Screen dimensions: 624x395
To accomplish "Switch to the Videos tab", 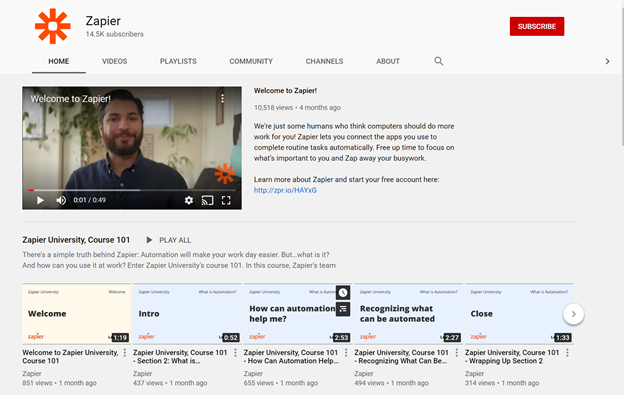I will 115,61.
